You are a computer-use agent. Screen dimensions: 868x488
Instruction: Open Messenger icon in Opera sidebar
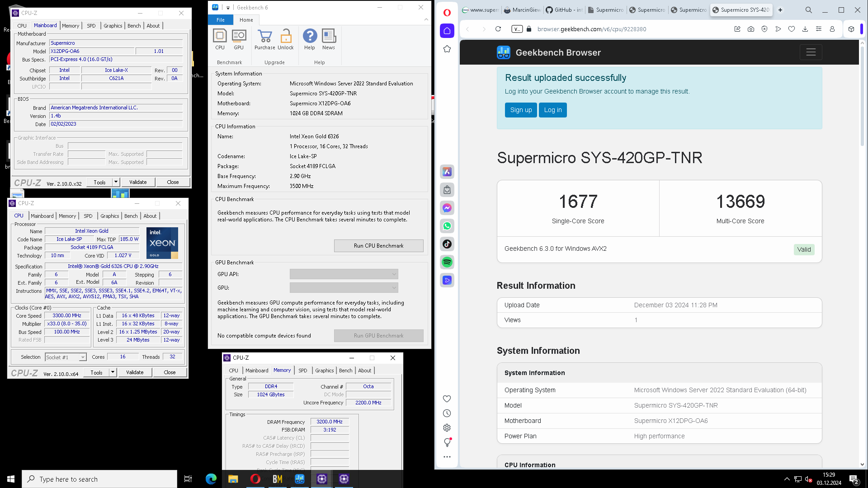click(447, 208)
